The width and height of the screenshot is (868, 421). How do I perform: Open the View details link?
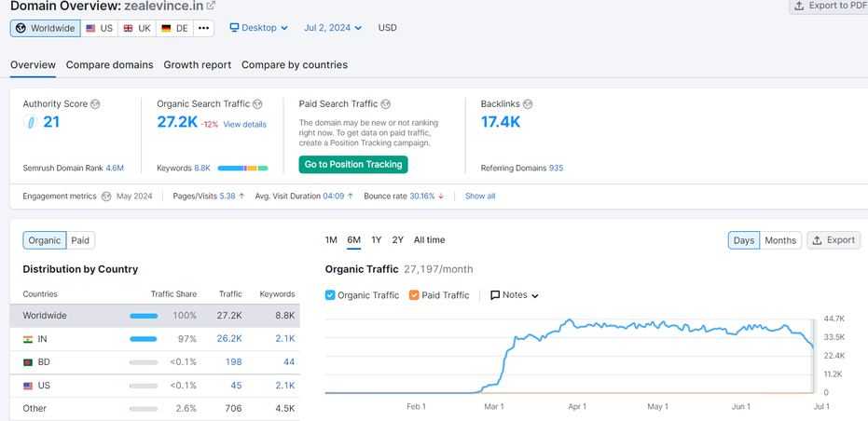coord(244,125)
